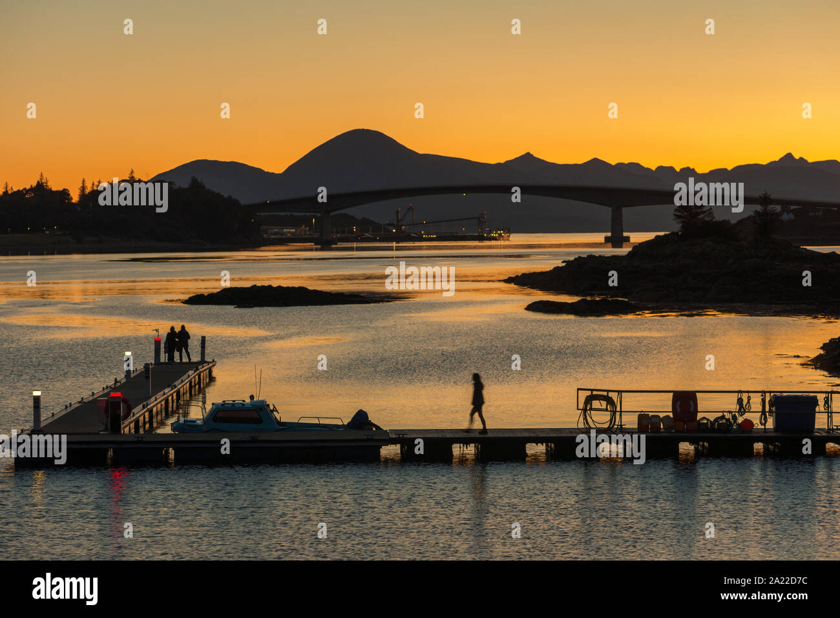Click the alamy logo in the bottom bar

[65, 589]
